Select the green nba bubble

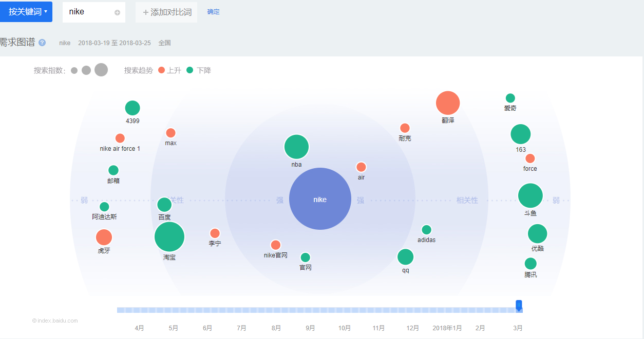296,147
